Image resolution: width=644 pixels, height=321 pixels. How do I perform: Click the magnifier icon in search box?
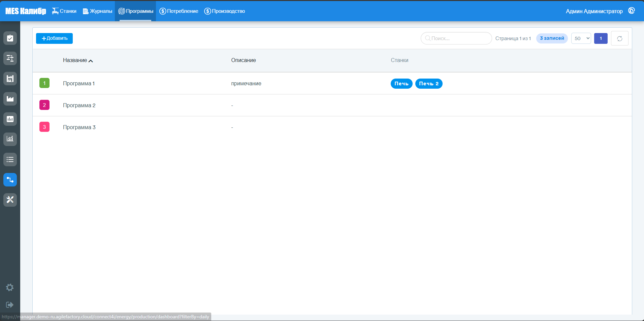(428, 38)
